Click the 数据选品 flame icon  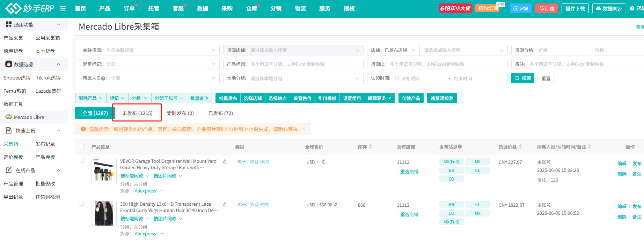(x=9, y=64)
